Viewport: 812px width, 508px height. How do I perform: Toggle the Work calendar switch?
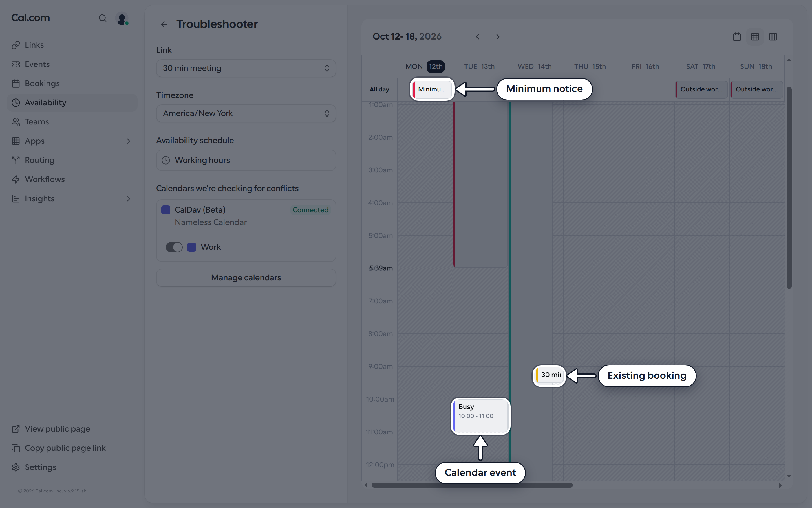pos(174,247)
